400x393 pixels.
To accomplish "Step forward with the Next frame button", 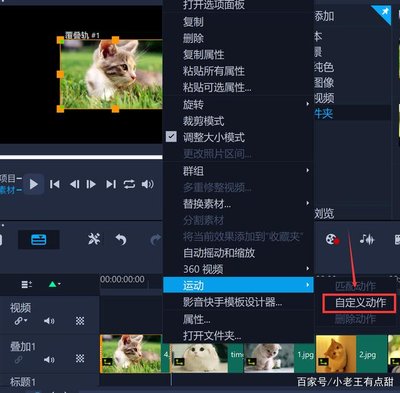I will point(91,184).
